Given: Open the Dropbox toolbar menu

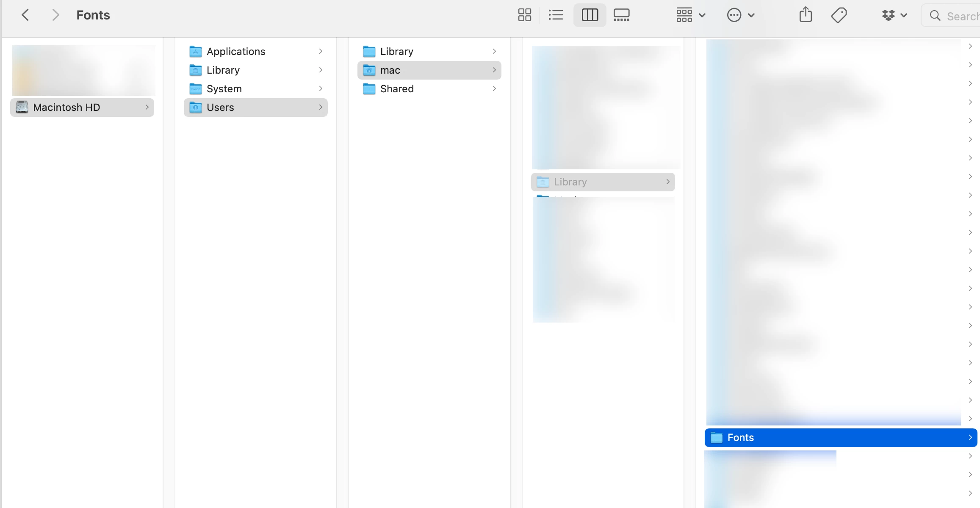Looking at the screenshot, I should point(894,15).
